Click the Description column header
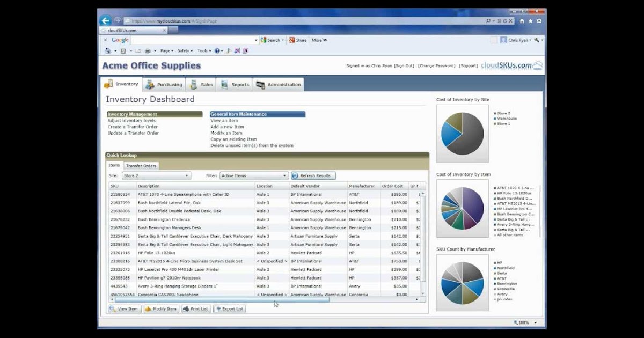Screen dimensions: 644x338 (x=195, y=186)
